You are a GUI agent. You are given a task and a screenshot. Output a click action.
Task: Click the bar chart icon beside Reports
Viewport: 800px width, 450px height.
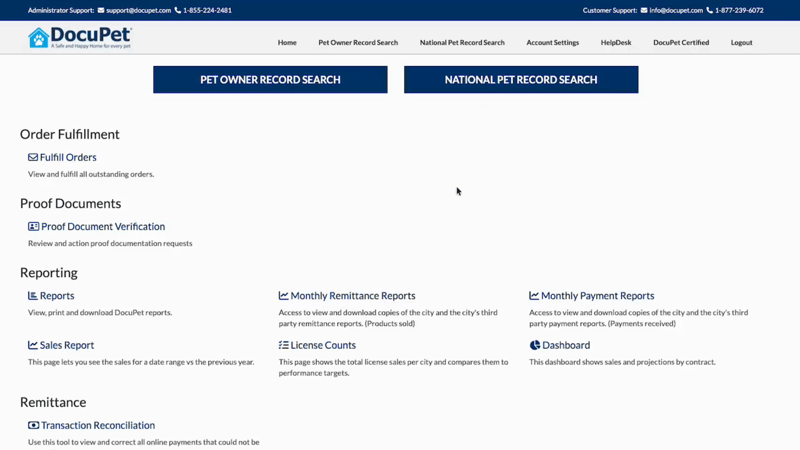coord(33,295)
